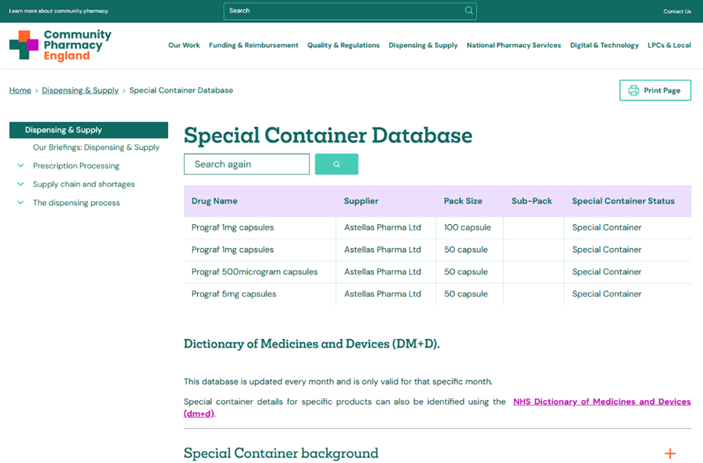Expand The dispensing process sidebar chevron
The image size is (703, 463).
pos(21,203)
